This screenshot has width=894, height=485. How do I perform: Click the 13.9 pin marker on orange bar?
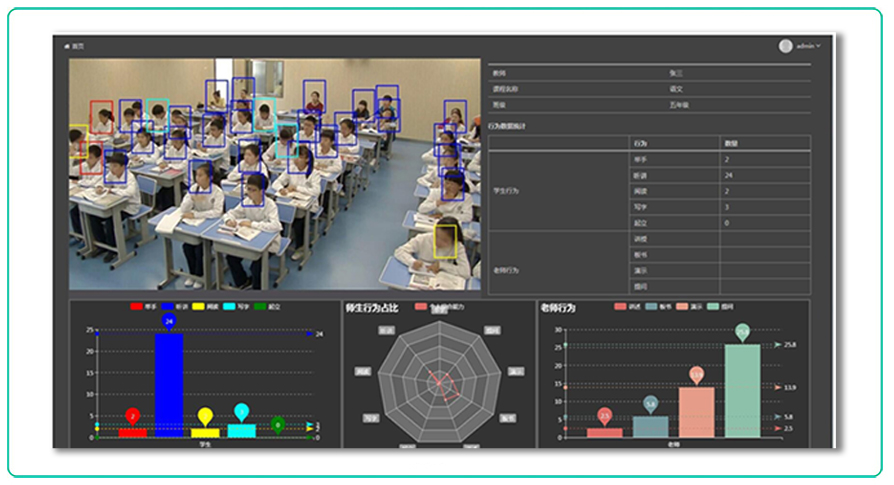tap(696, 375)
